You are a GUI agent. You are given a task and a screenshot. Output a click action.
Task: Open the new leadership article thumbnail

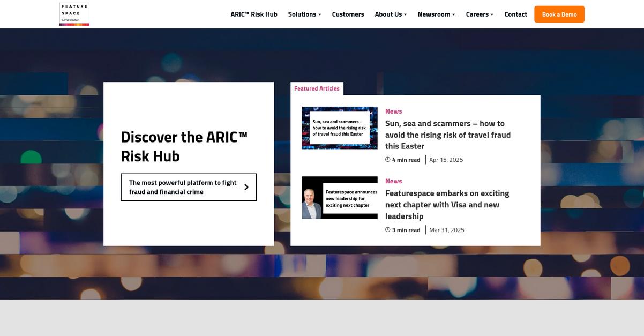[340, 198]
